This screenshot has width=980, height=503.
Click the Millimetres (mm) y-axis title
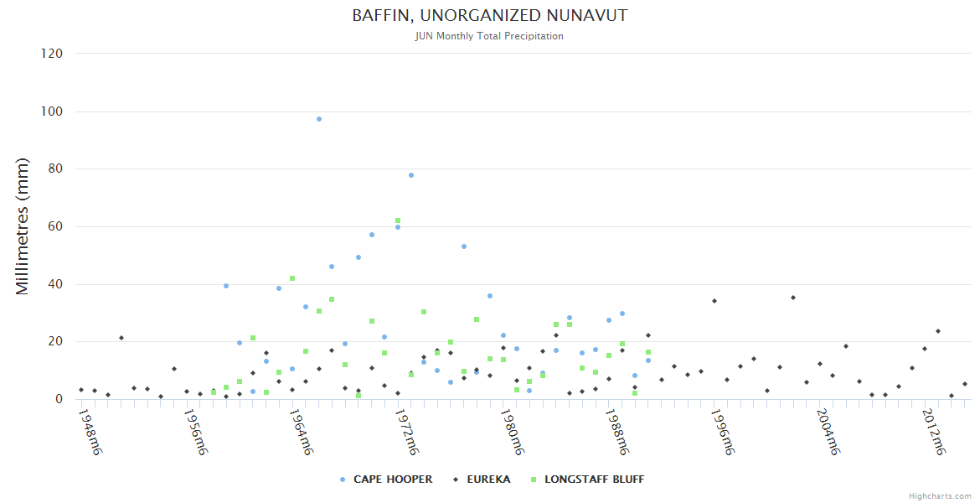[x=23, y=226]
